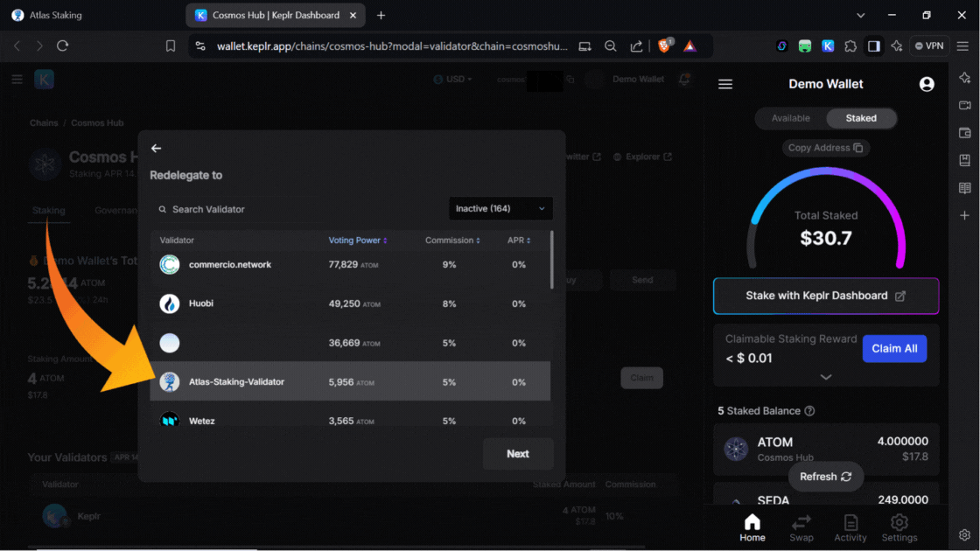The width and height of the screenshot is (980, 551).
Task: Reload the page with browser refresh icon
Action: (x=62, y=45)
